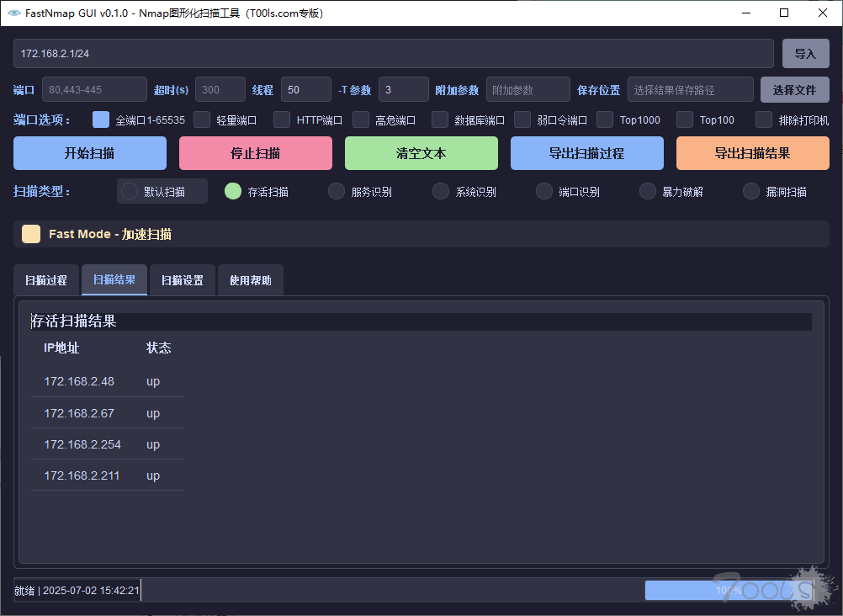
Task: Click the up status for 172.168.2.254
Action: point(153,445)
